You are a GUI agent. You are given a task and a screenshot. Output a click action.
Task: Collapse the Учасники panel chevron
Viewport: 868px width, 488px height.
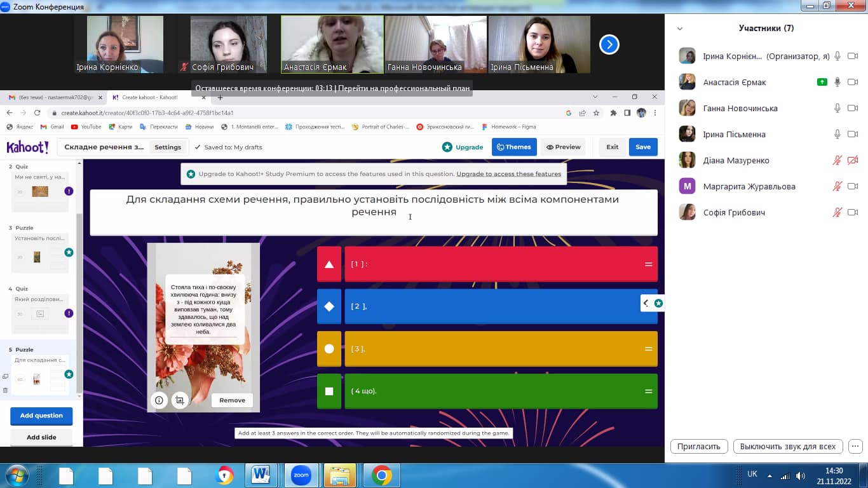680,29
